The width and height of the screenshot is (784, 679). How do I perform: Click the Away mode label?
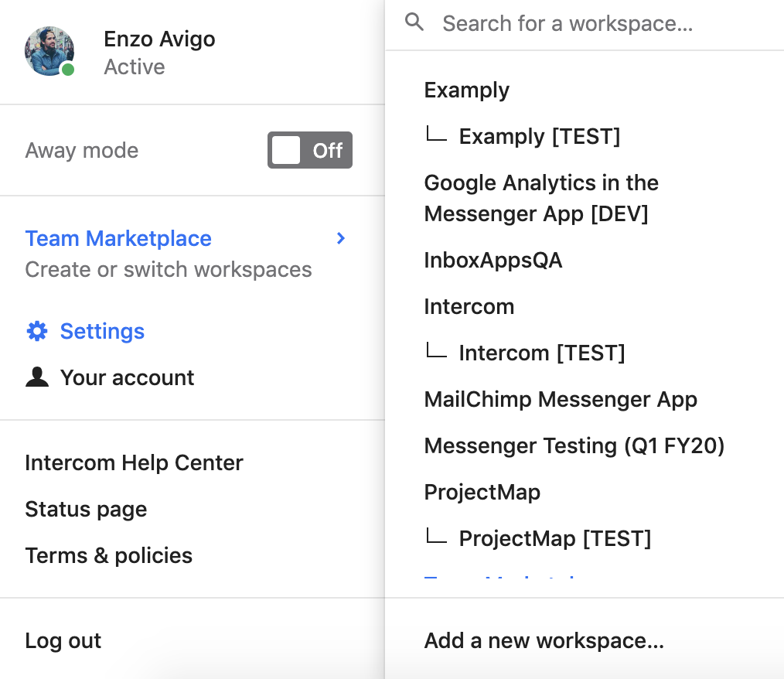point(82,151)
